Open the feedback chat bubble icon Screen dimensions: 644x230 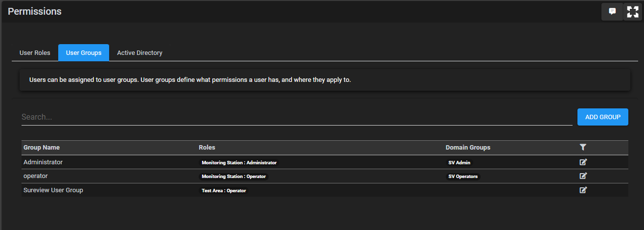point(612,12)
